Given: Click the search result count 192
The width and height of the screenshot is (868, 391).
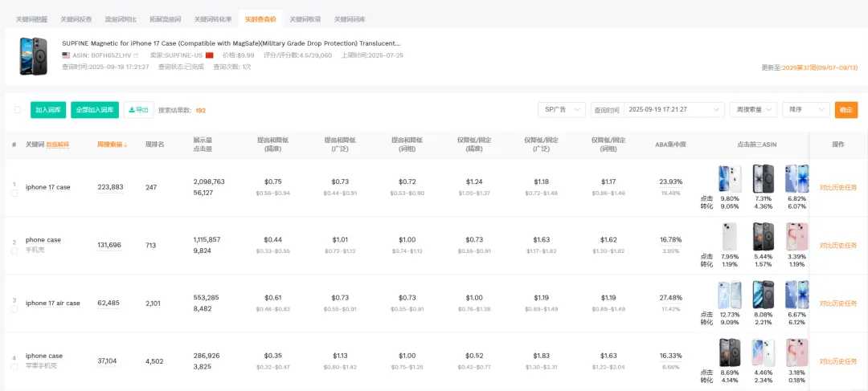Looking at the screenshot, I should [200, 110].
